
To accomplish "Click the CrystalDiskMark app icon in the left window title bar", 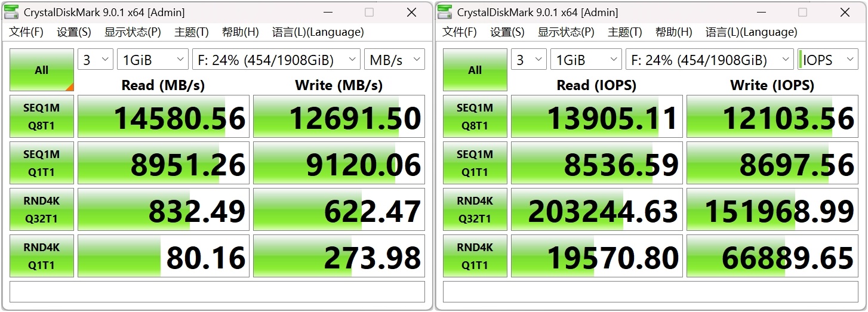I will [x=11, y=12].
